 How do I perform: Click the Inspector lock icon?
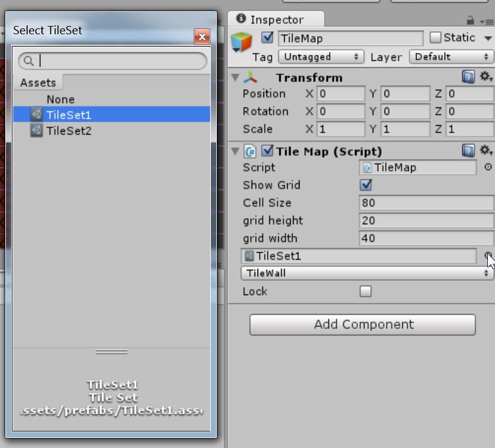pos(470,21)
